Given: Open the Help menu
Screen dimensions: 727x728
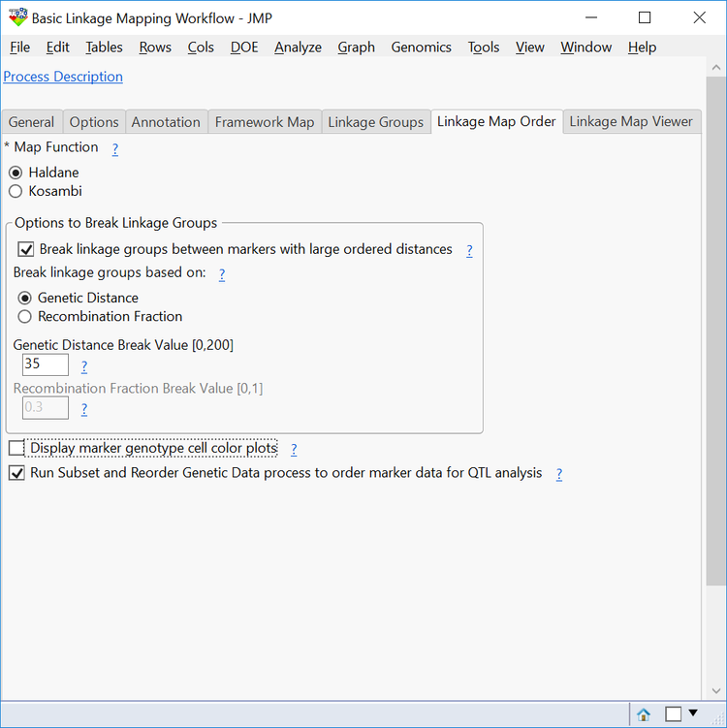Looking at the screenshot, I should (x=642, y=47).
